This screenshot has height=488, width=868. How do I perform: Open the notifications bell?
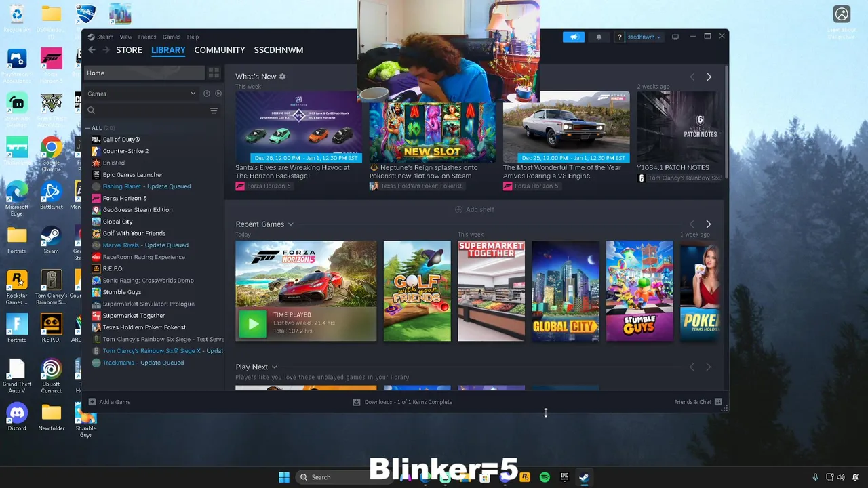point(599,37)
